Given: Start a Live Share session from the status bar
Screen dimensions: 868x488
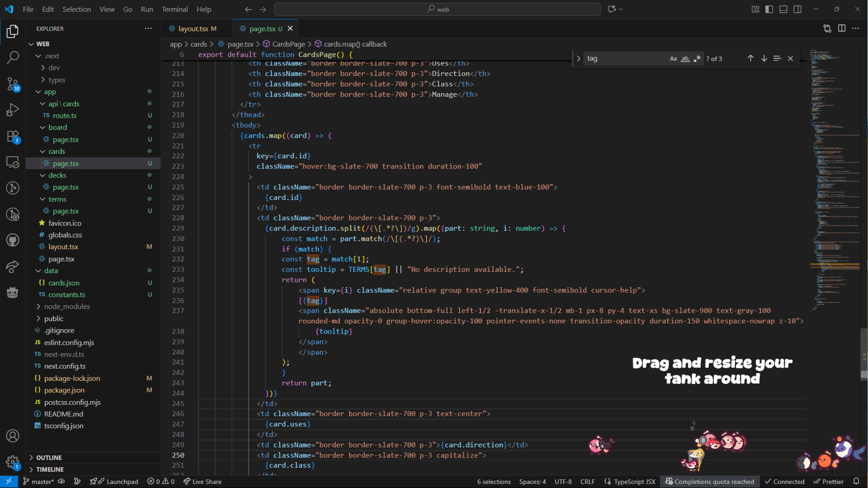Looking at the screenshot, I should coord(202,482).
